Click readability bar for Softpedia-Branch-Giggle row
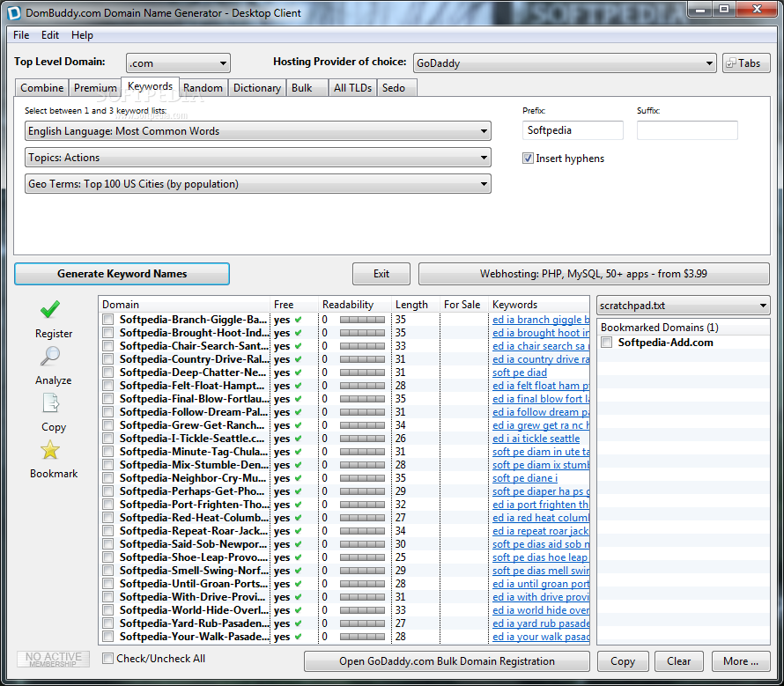Screen dimensions: 784x686 coord(363,320)
